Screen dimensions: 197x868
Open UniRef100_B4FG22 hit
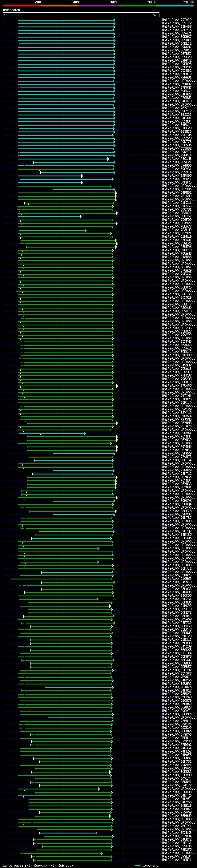point(177,94)
